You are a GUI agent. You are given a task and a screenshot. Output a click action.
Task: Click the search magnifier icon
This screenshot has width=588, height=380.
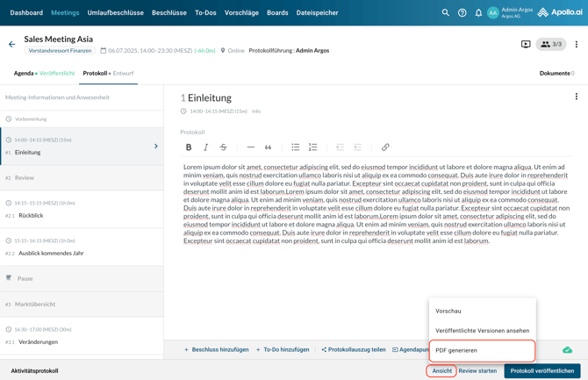(445, 13)
